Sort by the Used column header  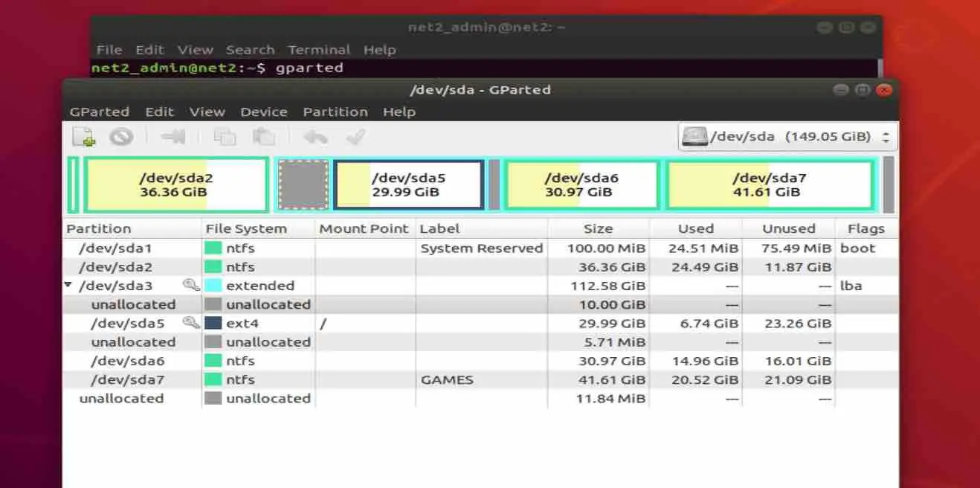pyautogui.click(x=696, y=228)
